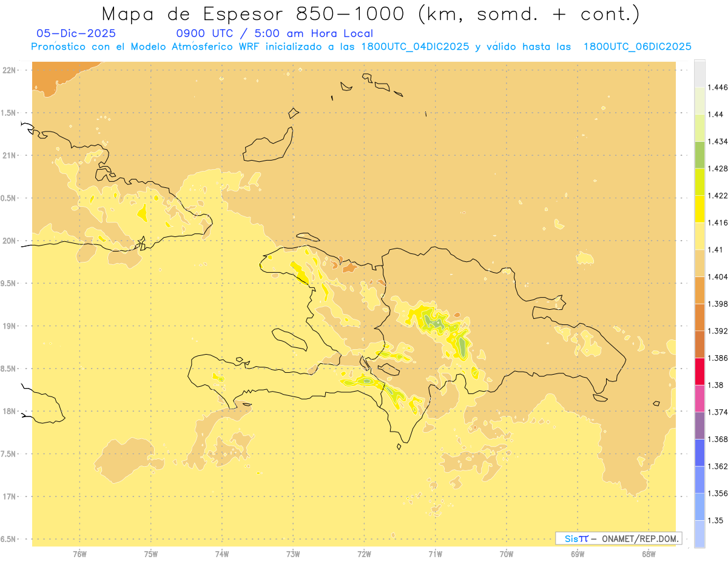Click the 19N latitude label

[x=9, y=326]
